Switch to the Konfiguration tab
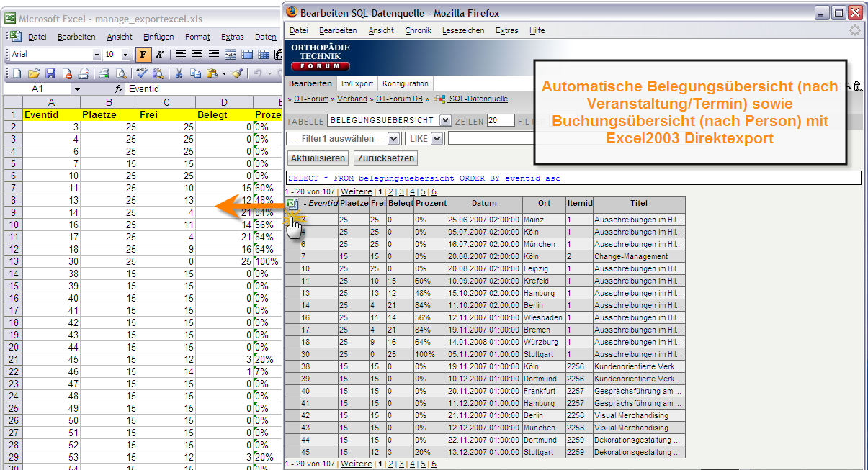868x470 pixels. click(406, 83)
